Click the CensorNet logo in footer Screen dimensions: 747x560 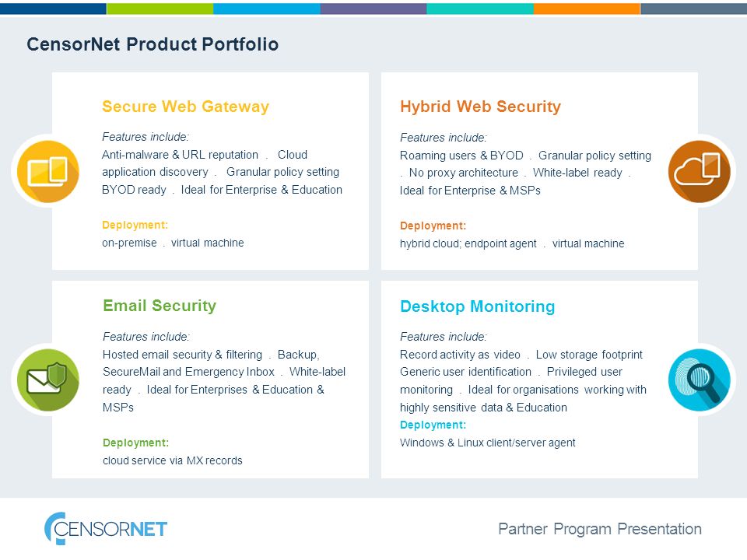pos(106,529)
